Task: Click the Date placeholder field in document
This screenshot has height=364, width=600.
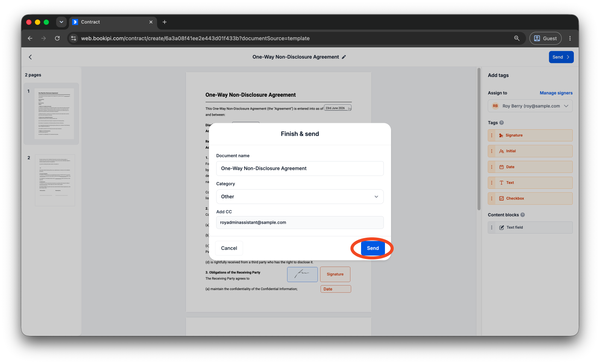Action: [x=336, y=289]
